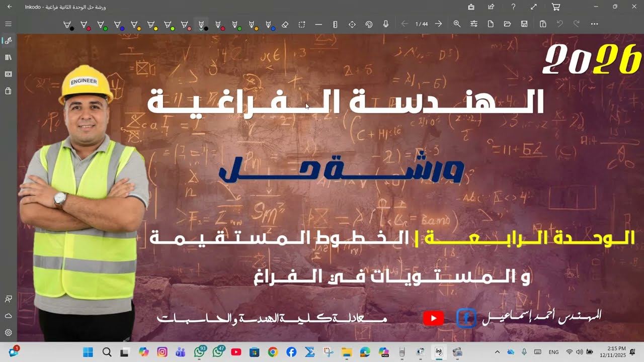Screen dimensions: 644x362
Task: Select the orange pen tool
Action: [135, 25]
